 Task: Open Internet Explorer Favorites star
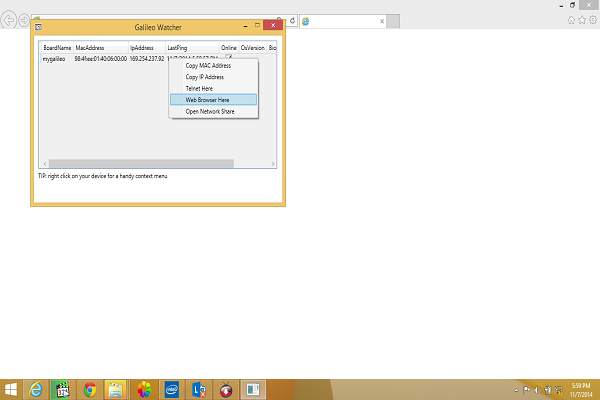point(582,20)
